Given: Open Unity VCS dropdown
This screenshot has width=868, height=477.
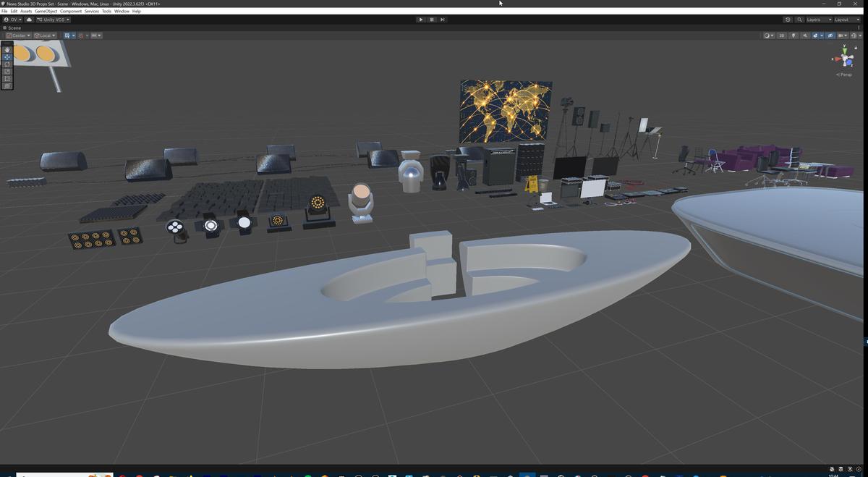Looking at the screenshot, I should 53,20.
